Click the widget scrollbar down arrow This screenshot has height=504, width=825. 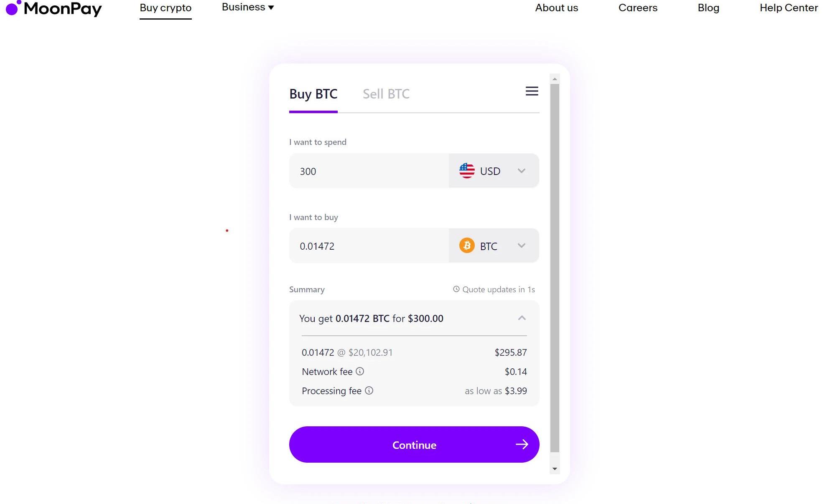click(x=555, y=469)
